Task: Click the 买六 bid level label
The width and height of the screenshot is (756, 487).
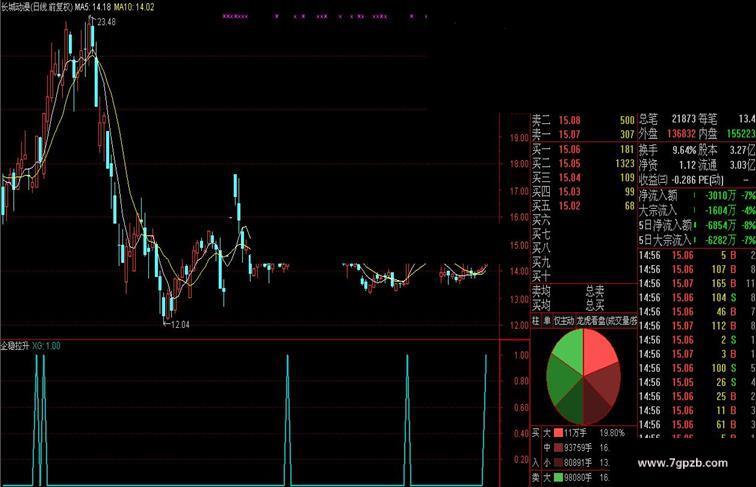Action: (x=541, y=220)
